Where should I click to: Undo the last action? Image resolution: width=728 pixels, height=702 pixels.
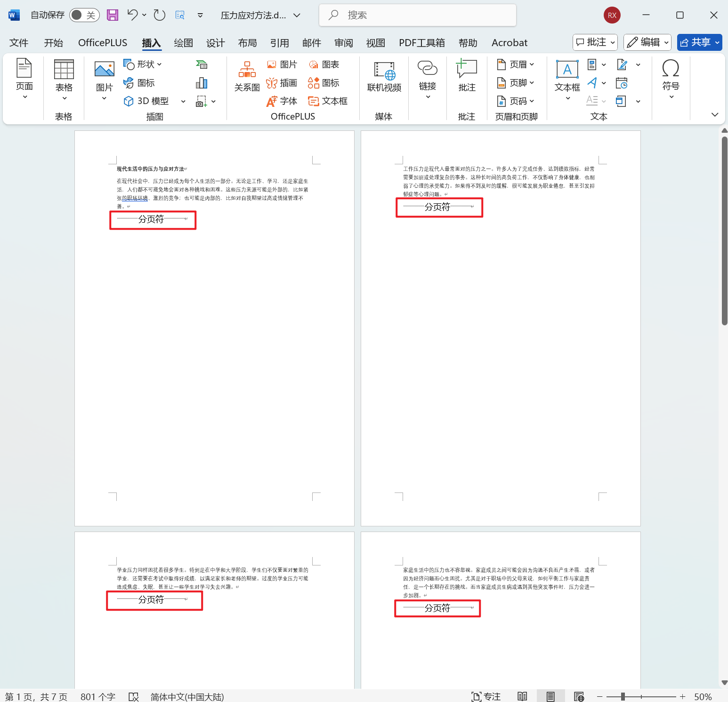click(x=132, y=15)
